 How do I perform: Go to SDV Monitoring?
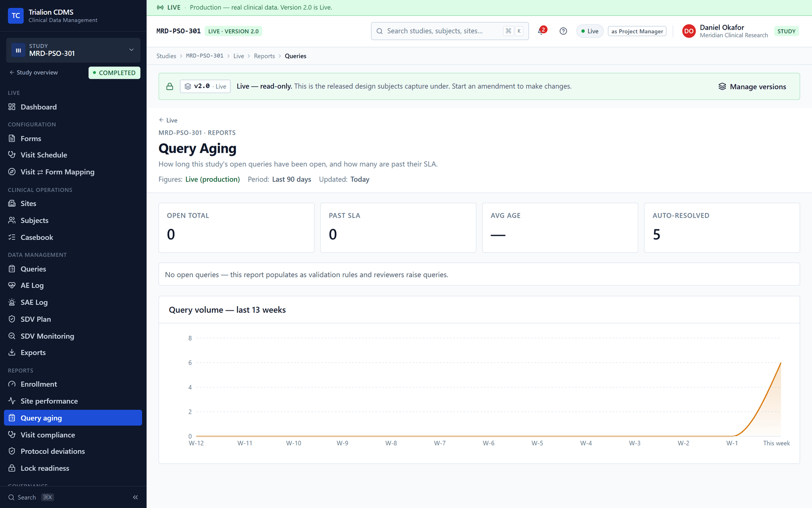point(73,336)
